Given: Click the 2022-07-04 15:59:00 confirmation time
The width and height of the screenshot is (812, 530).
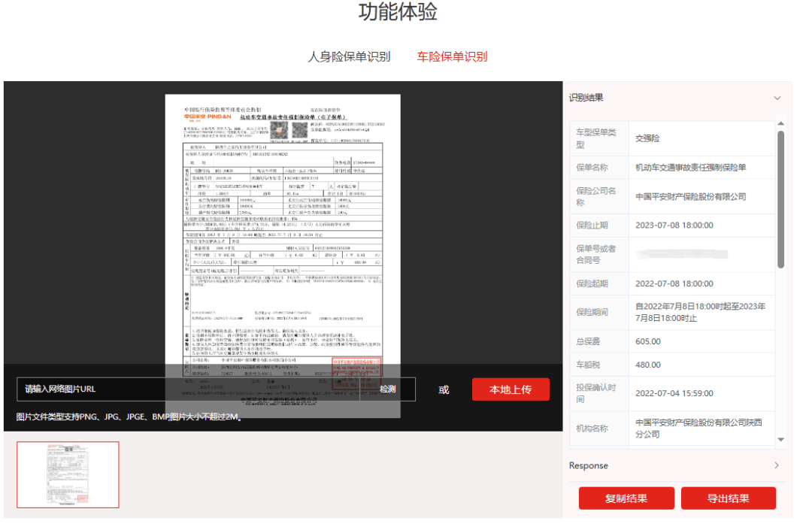Looking at the screenshot, I should tap(674, 393).
